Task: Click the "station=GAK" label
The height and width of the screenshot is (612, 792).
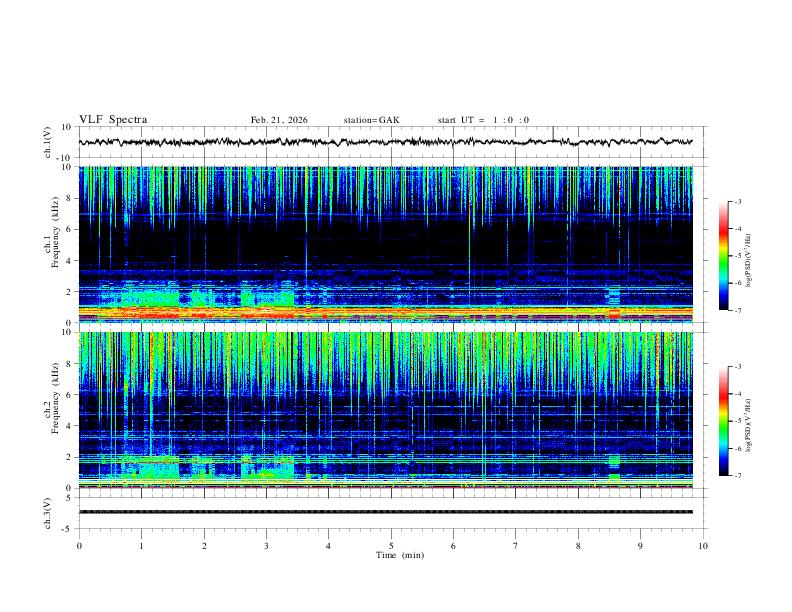Action: tap(372, 120)
